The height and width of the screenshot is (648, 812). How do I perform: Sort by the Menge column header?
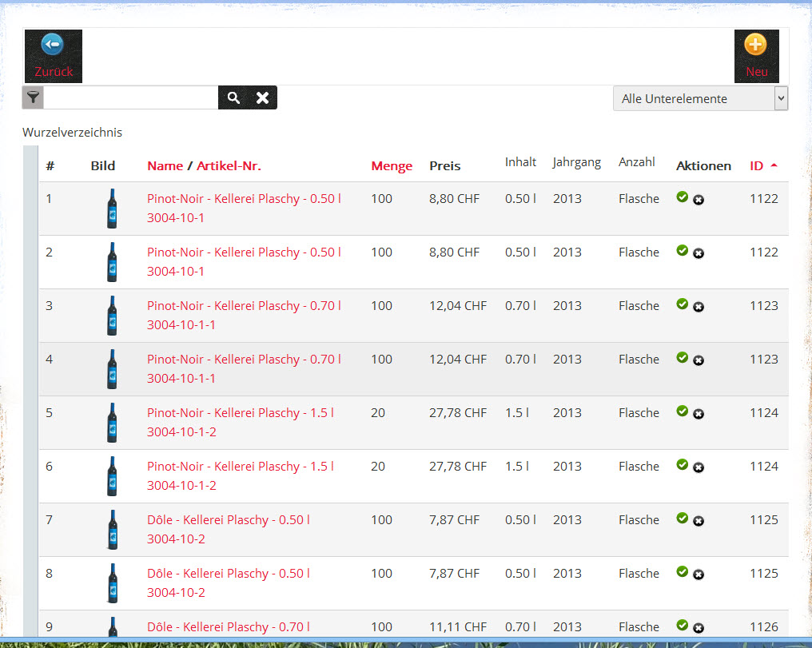pos(392,166)
